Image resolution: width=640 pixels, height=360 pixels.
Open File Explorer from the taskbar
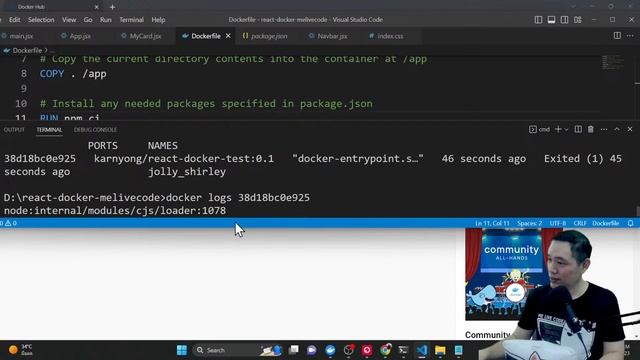coord(440,350)
